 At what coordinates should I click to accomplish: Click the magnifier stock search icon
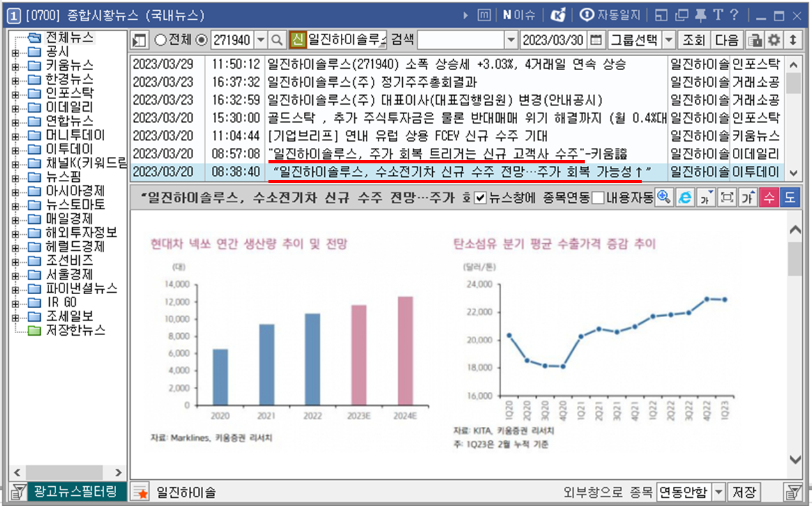(276, 40)
